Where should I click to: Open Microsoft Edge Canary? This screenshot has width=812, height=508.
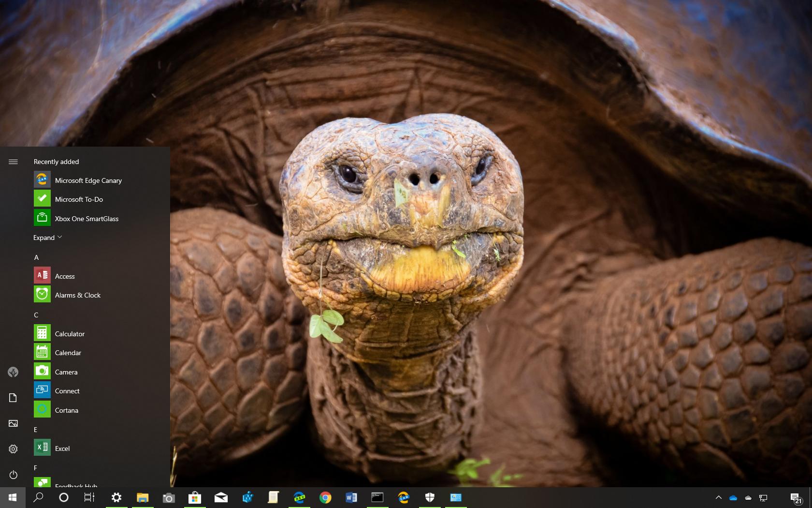(x=88, y=180)
